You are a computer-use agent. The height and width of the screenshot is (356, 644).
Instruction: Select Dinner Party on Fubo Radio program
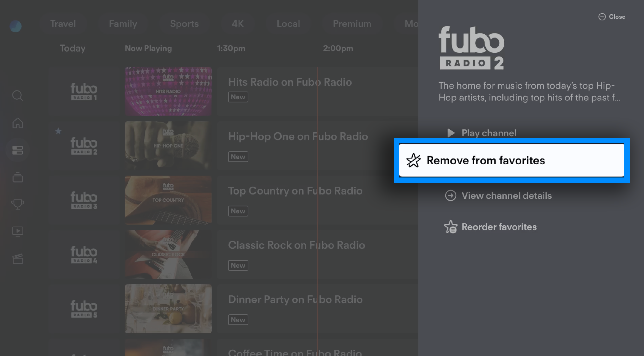point(317,309)
